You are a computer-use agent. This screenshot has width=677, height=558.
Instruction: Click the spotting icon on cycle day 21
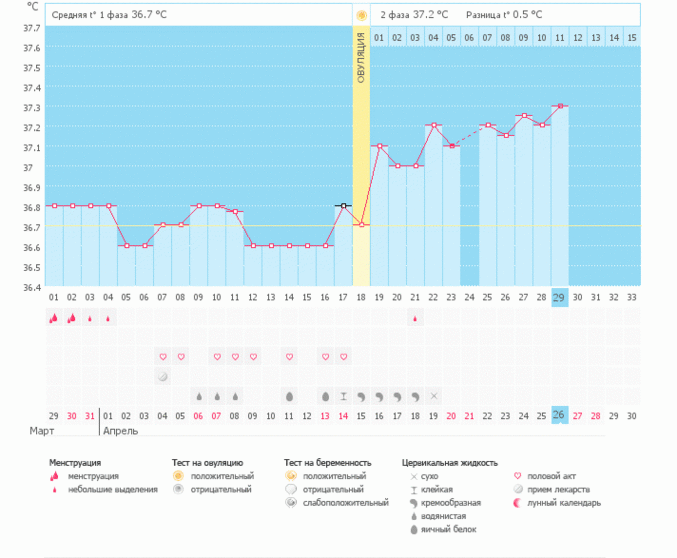coord(415,318)
